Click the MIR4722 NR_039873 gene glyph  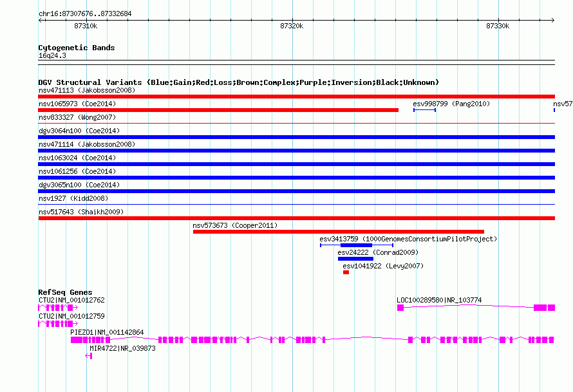click(x=88, y=356)
